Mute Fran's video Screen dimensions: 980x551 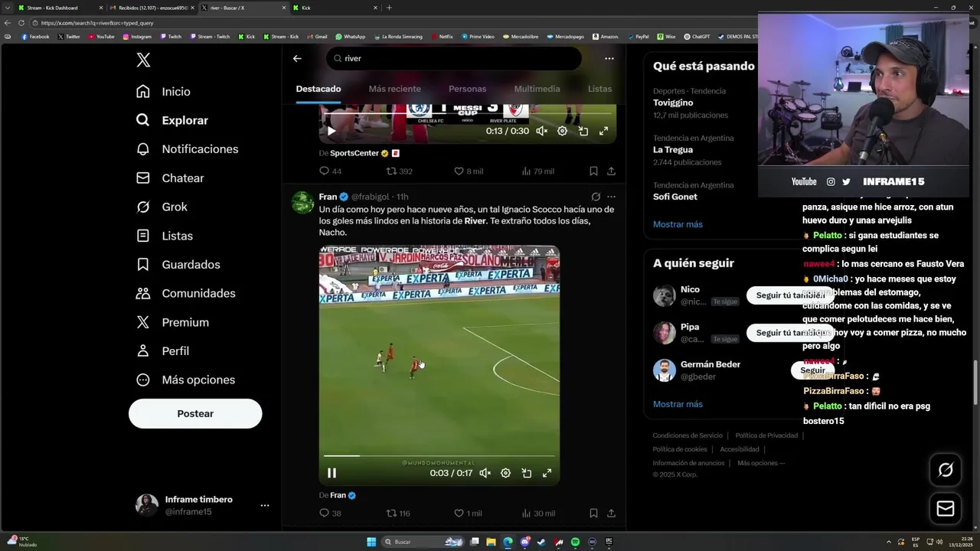(x=485, y=473)
